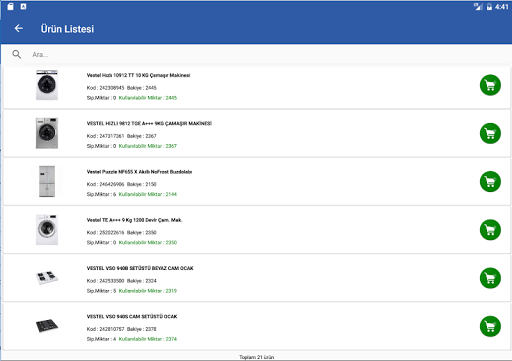Open Vestel Puzzle refrigerator thumbnail
Image resolution: width=512 pixels, height=361 pixels.
[47, 181]
